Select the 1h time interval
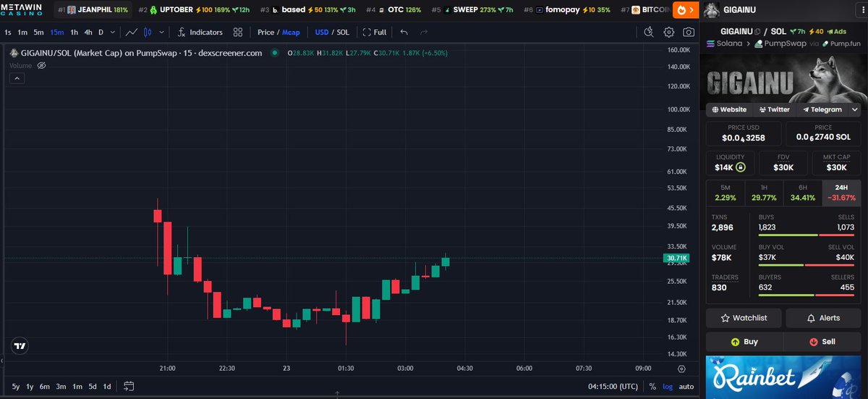The image size is (868, 399). pos(74,32)
